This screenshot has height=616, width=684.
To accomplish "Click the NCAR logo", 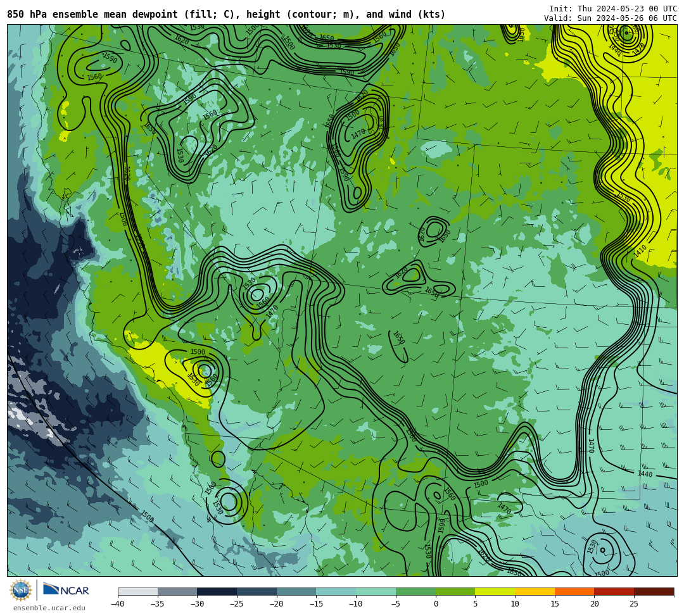I will click(66, 590).
